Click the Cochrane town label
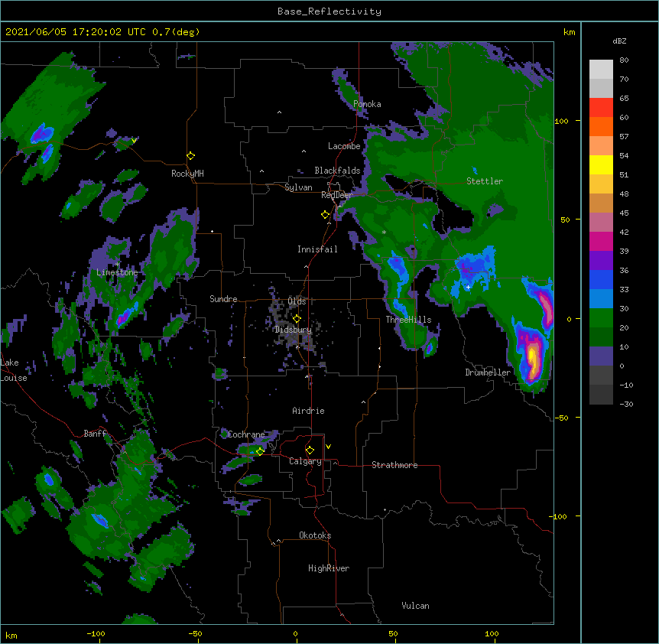The height and width of the screenshot is (644, 659). (246, 434)
